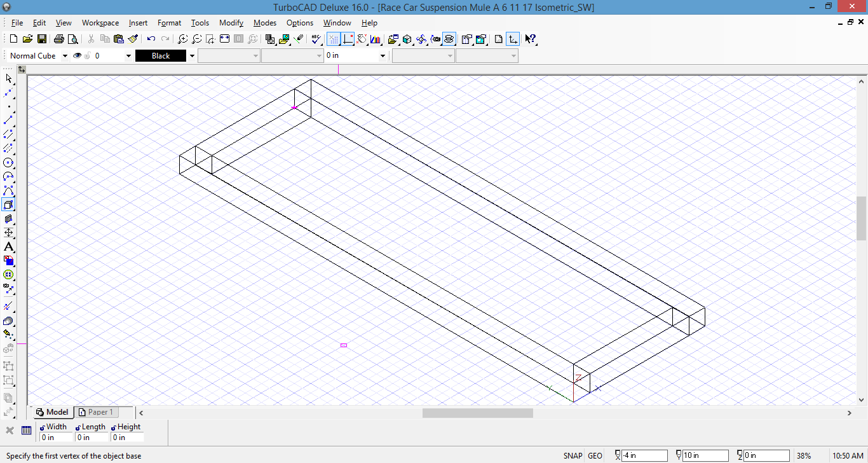This screenshot has width=868, height=463.
Task: Open Print Preview
Action: [x=72, y=38]
